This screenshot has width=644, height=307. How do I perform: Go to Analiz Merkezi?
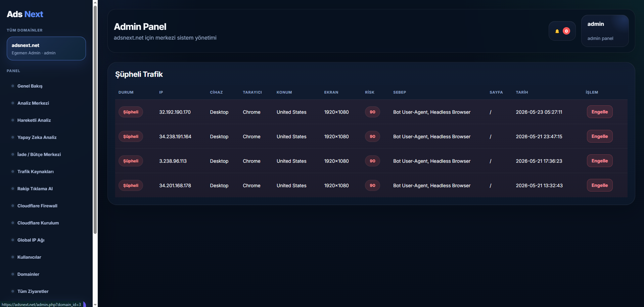click(x=33, y=103)
